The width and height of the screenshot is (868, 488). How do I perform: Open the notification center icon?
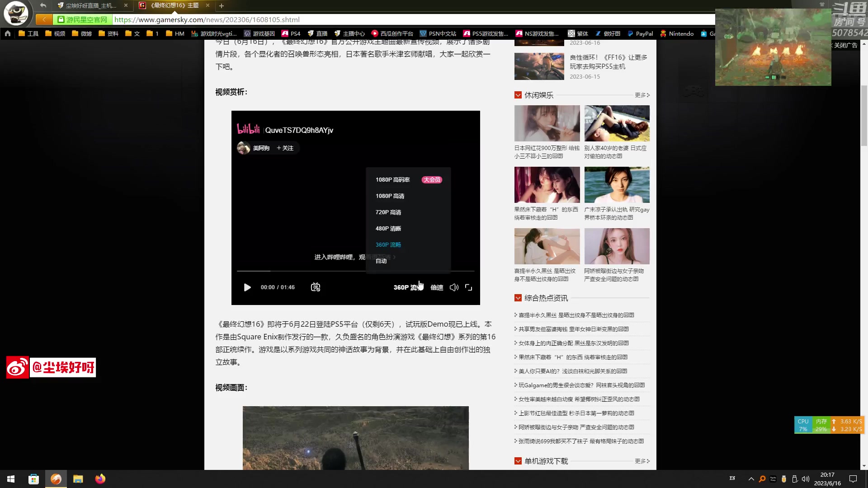(x=853, y=479)
